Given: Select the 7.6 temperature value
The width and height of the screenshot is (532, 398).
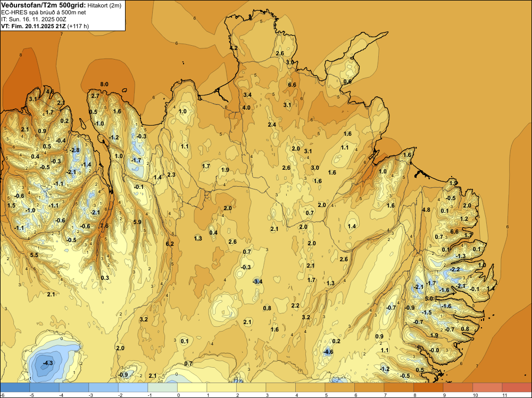Looking at the screenshot, I should coord(104,226).
